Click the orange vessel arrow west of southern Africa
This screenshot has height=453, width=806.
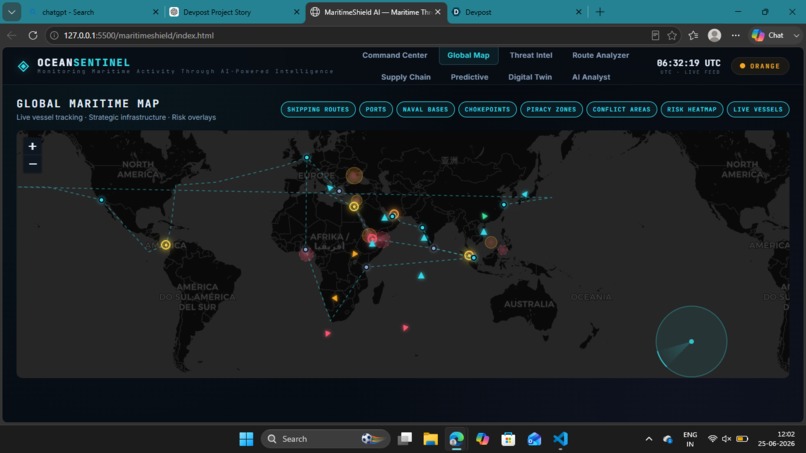click(335, 298)
